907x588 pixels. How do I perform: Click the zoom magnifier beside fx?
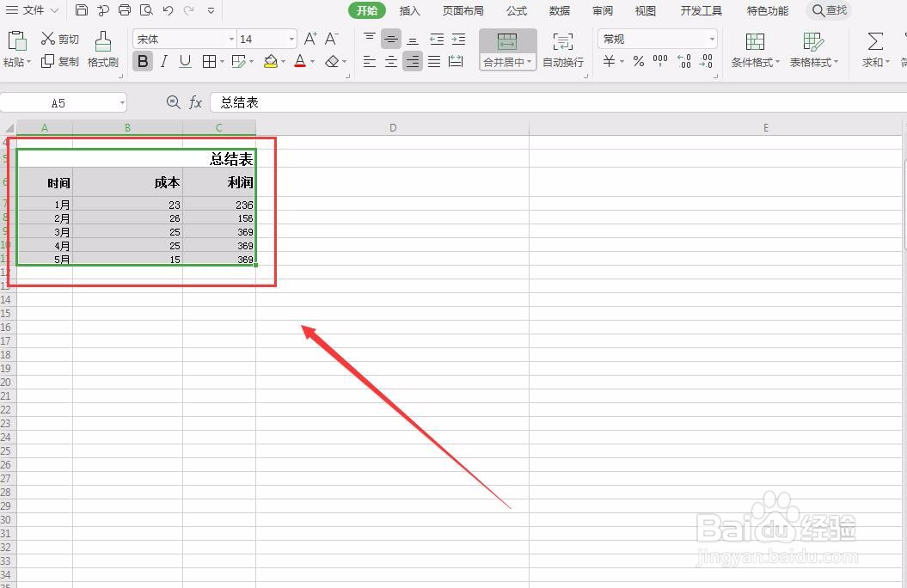[x=173, y=102]
